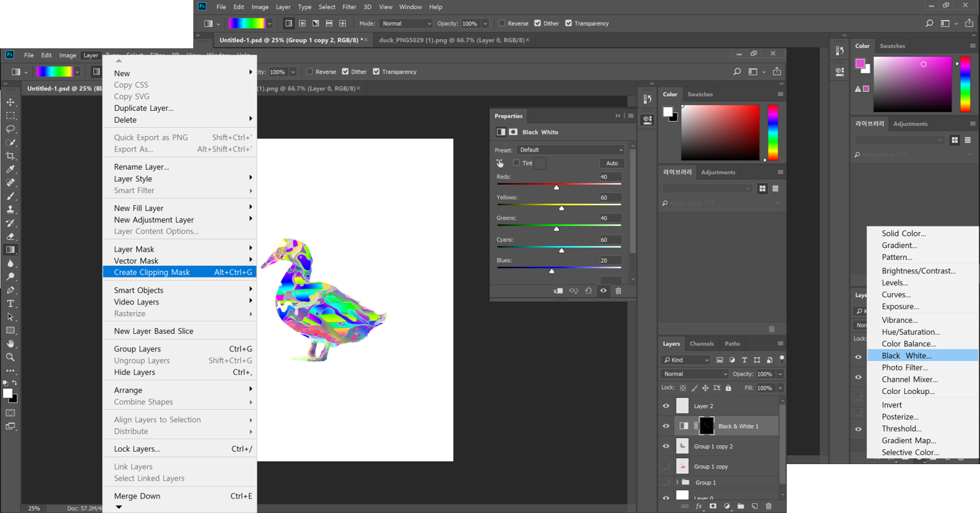Select the Pen tool
The width and height of the screenshot is (980, 513).
point(11,290)
